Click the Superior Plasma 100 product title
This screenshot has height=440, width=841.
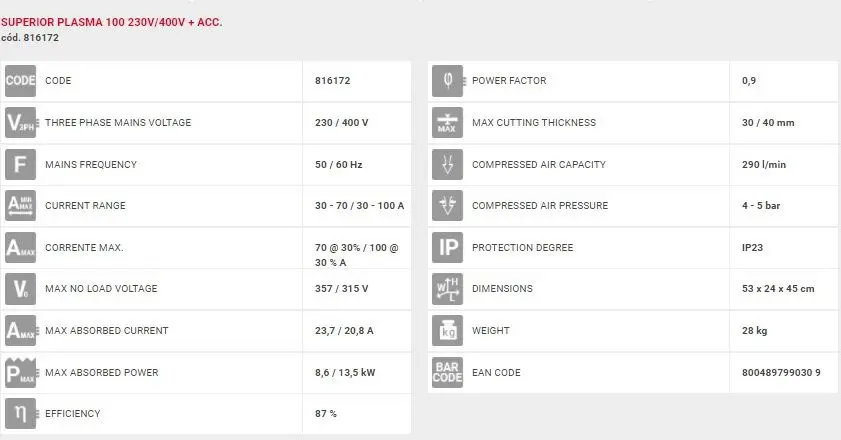pyautogui.click(x=111, y=20)
